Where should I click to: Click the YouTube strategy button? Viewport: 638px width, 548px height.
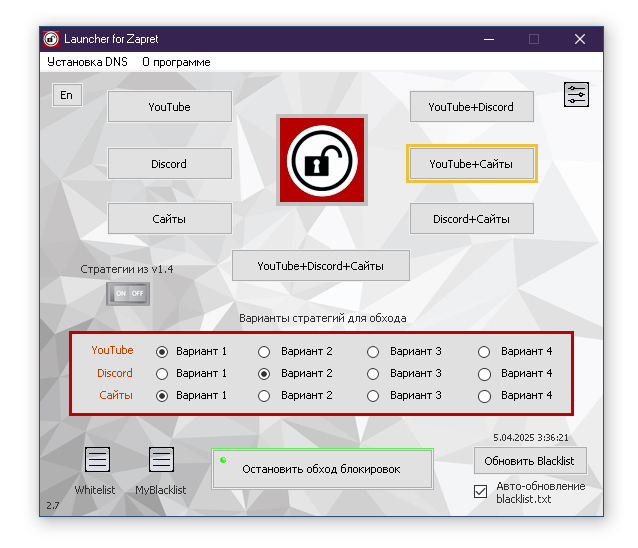pyautogui.click(x=170, y=107)
